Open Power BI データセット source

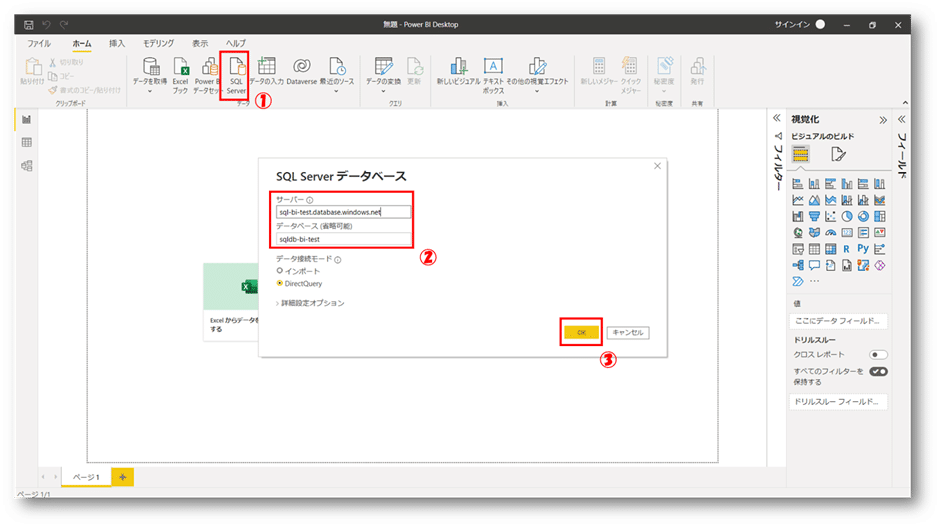click(x=208, y=76)
